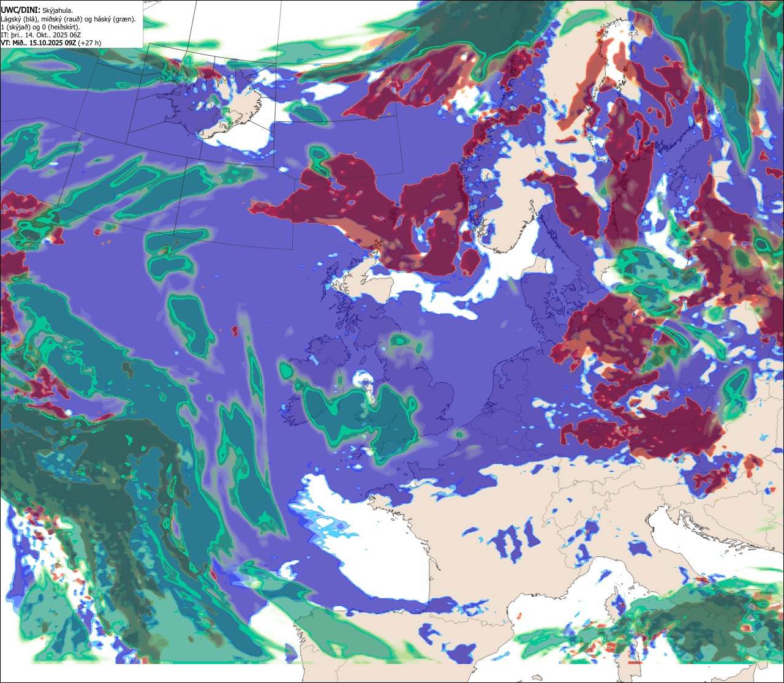Click the "VT: Mið.. 15.10.2025 09Z (+27 h)" line
Image resolution: width=784 pixels, height=683 pixels.
point(51,43)
